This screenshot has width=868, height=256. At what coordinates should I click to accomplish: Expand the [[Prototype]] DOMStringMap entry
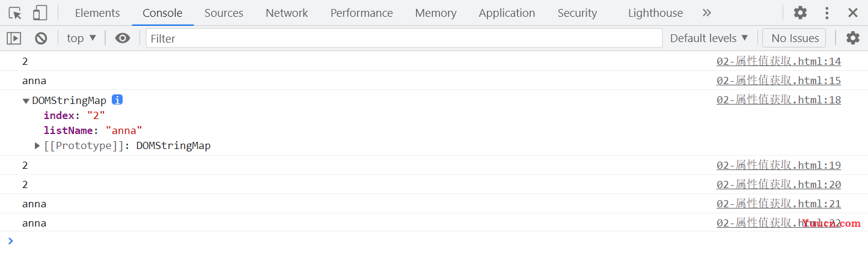(x=37, y=145)
